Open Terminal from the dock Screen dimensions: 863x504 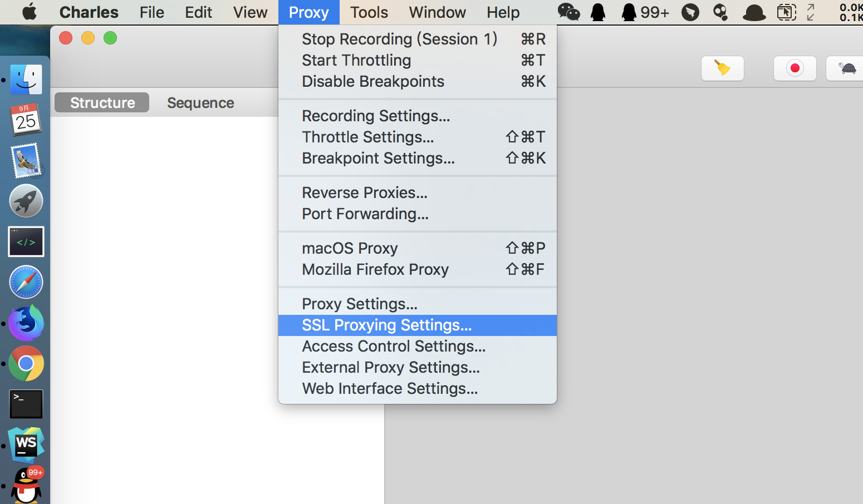[26, 404]
